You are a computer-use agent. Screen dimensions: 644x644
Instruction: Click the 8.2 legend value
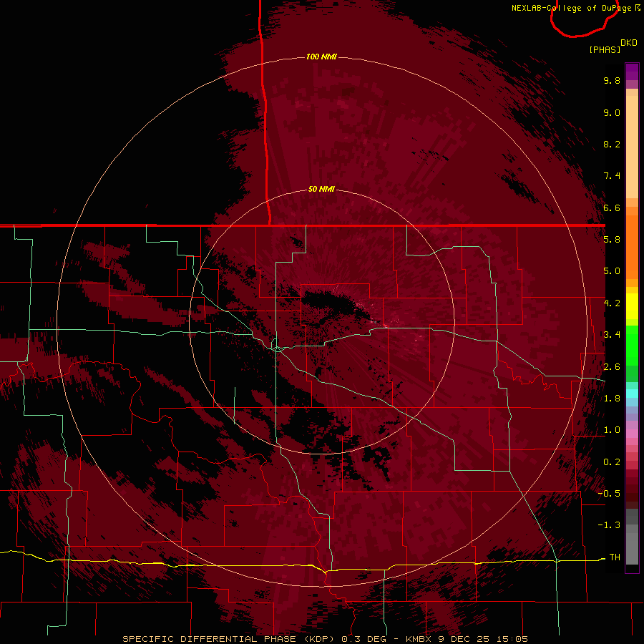[x=612, y=144]
